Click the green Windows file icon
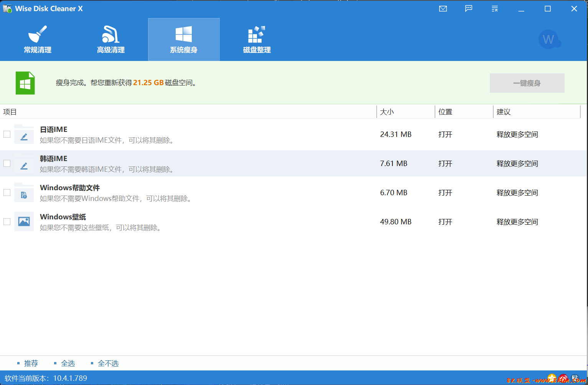The width and height of the screenshot is (588, 385). click(x=25, y=83)
